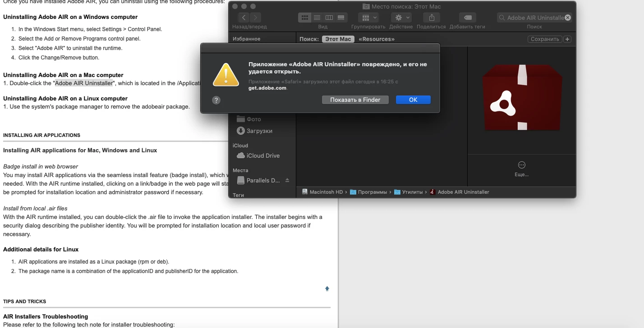Click 'Программы' in the path bar
The width and height of the screenshot is (644, 328).
coord(368,192)
